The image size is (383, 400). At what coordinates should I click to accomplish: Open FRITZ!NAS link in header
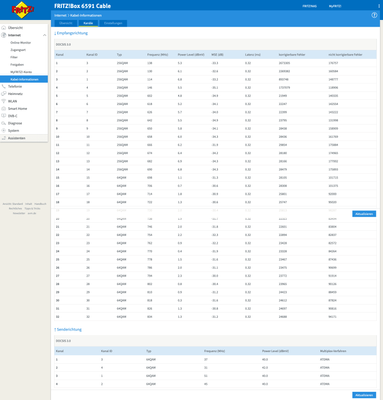click(310, 6)
